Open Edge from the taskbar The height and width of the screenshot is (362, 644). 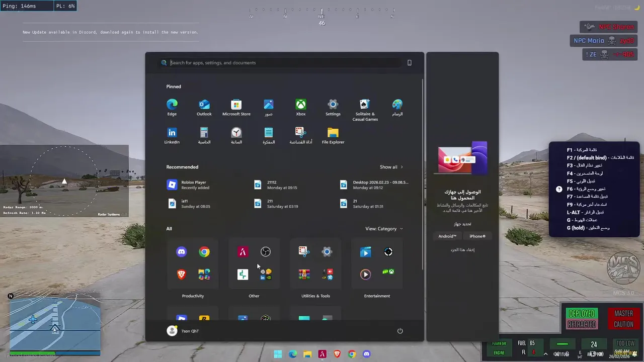[x=293, y=354]
